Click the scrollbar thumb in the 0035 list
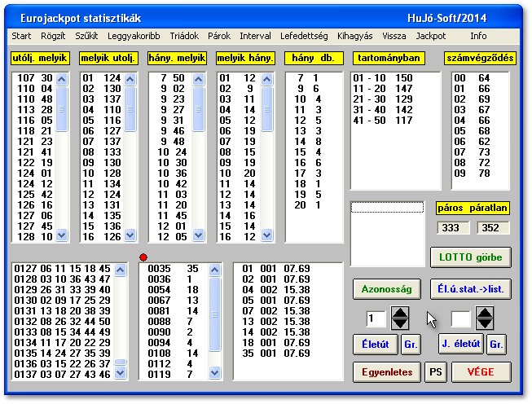The width and height of the screenshot is (532, 404). click(214, 314)
